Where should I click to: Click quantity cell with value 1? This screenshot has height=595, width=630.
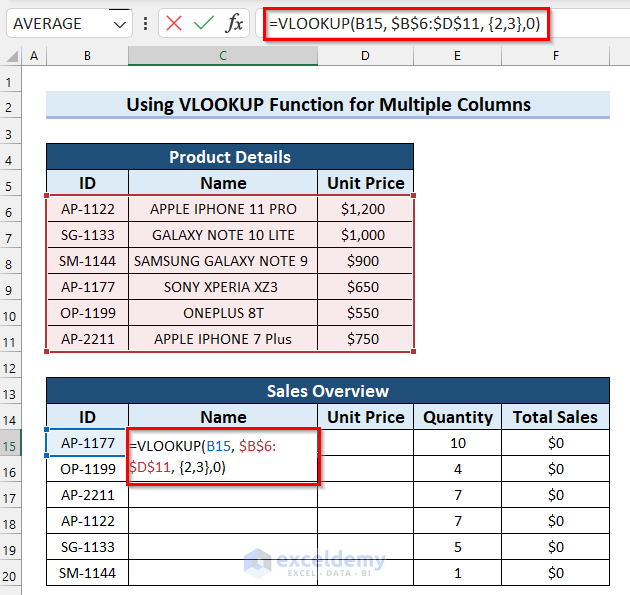(x=457, y=573)
